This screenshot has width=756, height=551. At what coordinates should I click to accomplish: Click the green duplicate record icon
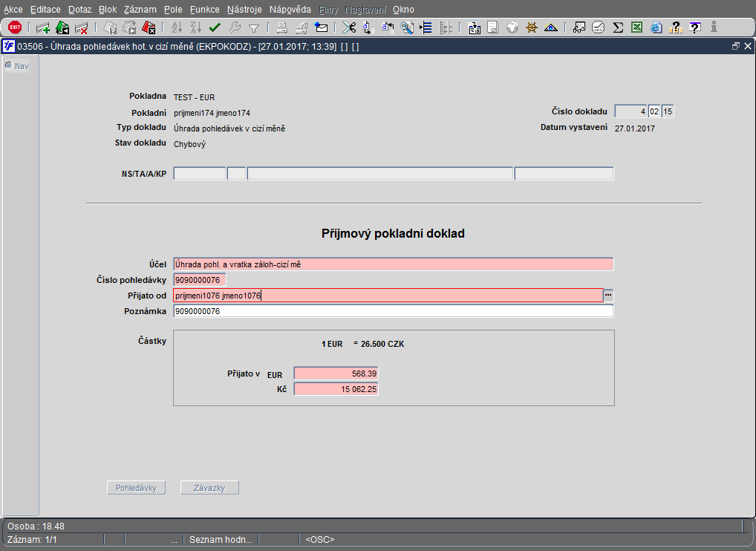[62, 28]
